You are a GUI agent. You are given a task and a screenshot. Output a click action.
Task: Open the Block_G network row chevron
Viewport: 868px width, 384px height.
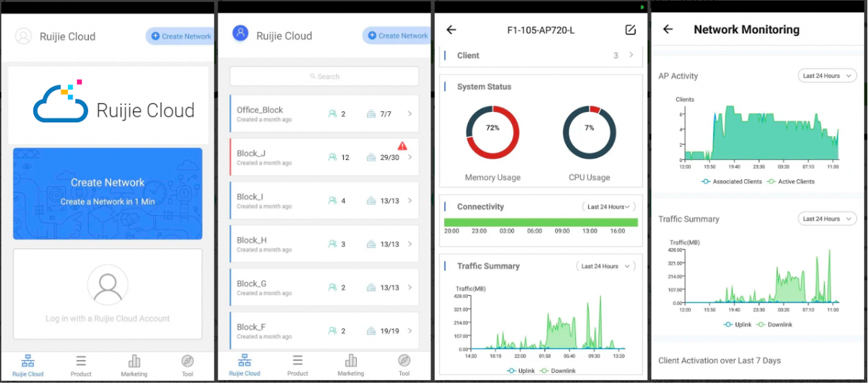[x=410, y=288]
